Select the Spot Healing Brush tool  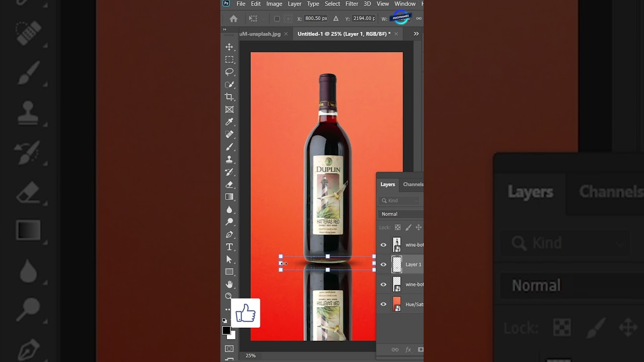coord(229,134)
